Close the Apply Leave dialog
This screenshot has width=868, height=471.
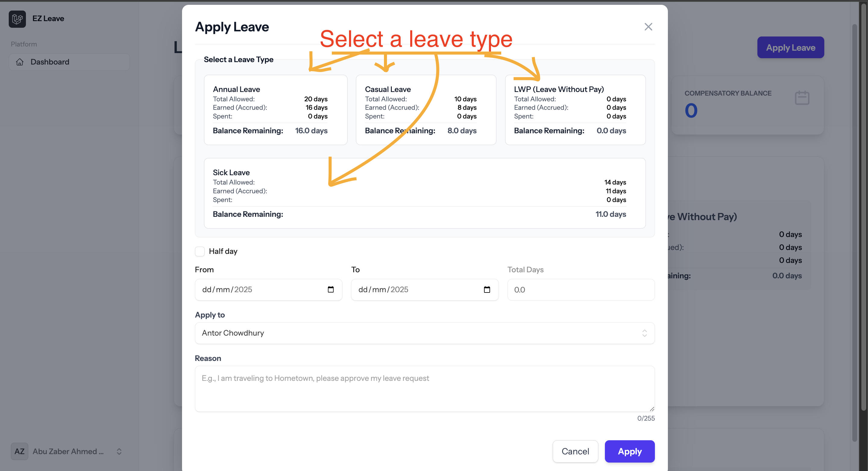(648, 26)
